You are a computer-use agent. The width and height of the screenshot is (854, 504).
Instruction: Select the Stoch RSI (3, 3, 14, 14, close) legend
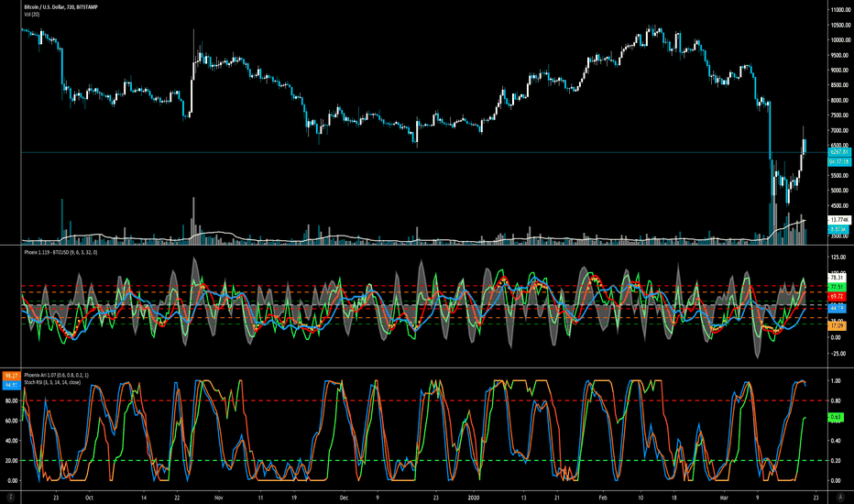click(52, 382)
